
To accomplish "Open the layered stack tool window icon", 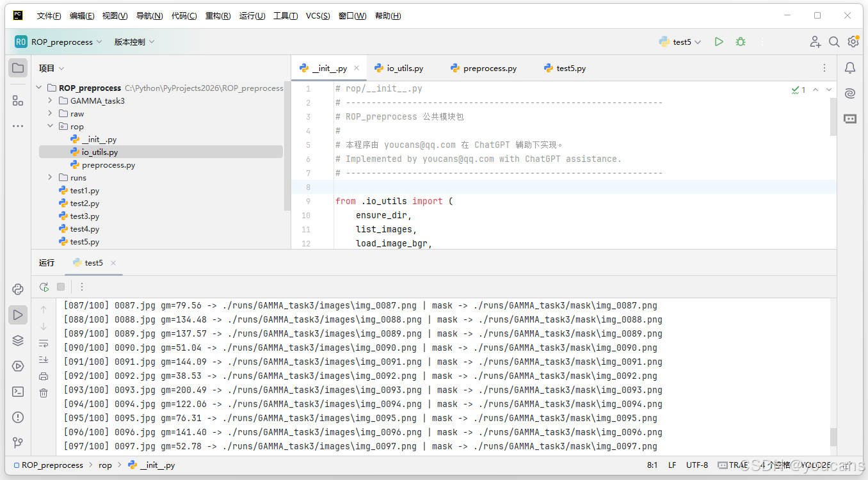I will (x=18, y=340).
